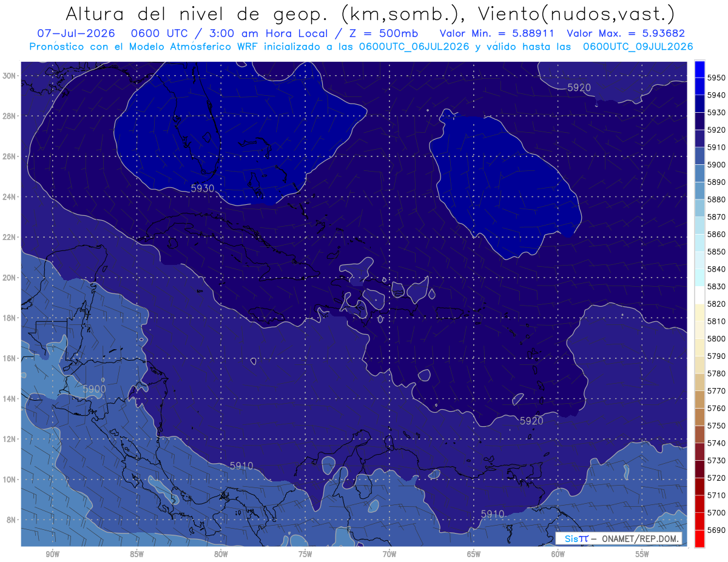Image resolution: width=728 pixels, height=562 pixels.
Task: Click the 22N latitude label
Action: [8, 237]
